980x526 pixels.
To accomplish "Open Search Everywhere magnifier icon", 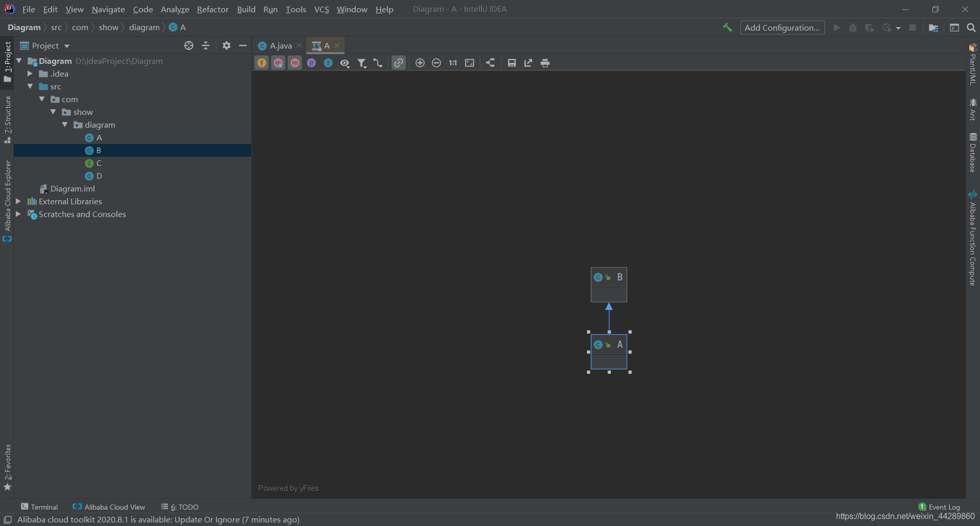I will coord(971,28).
